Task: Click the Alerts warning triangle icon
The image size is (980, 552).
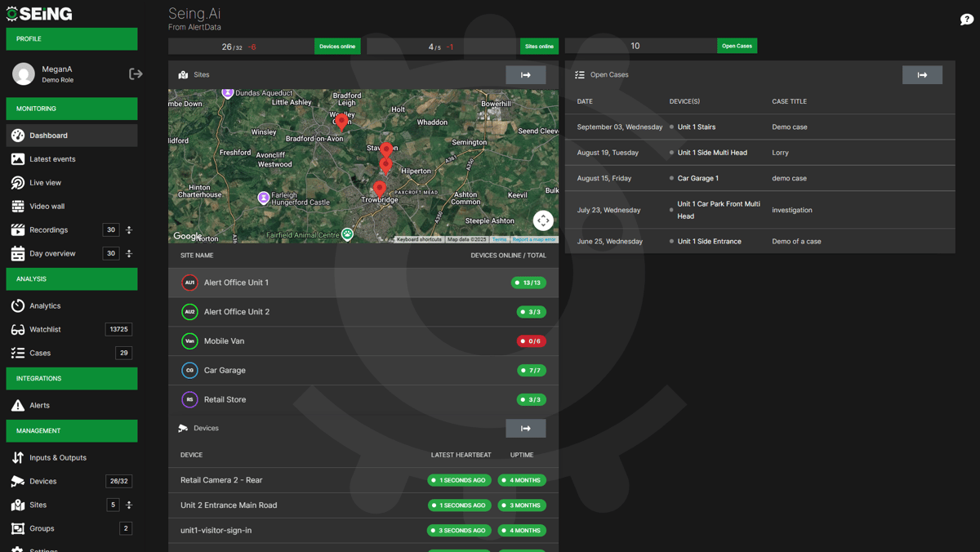Action: tap(18, 405)
